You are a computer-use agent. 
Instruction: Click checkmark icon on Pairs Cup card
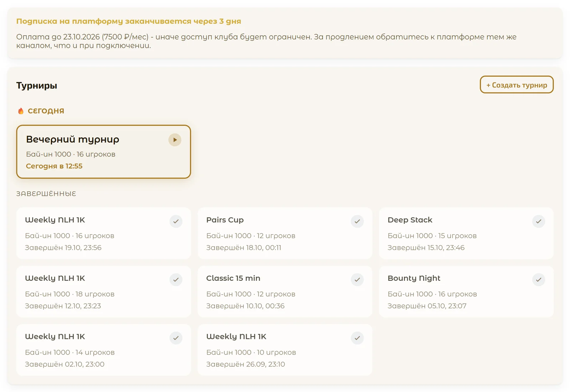coord(357,221)
